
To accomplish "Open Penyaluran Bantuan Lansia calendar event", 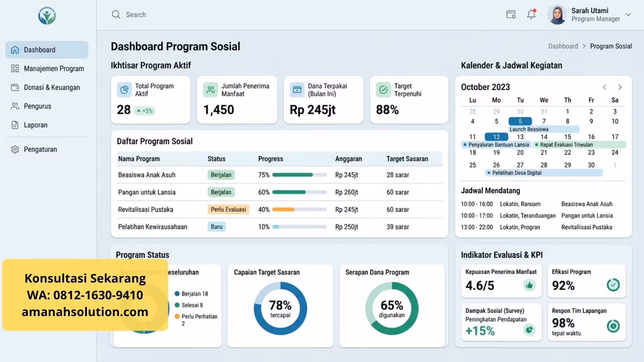I will (496, 145).
